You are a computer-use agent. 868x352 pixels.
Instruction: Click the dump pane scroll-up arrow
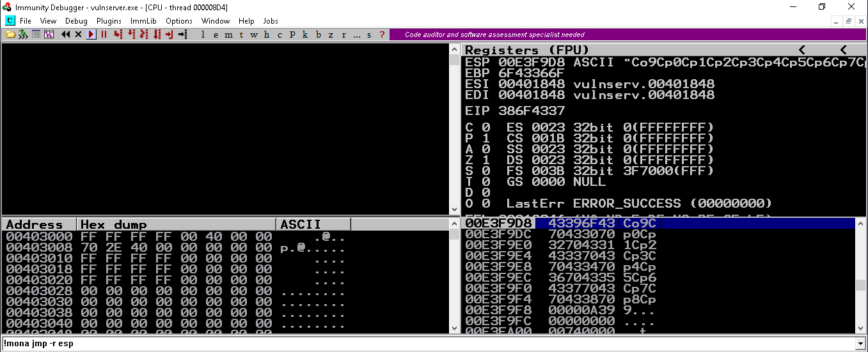pyautogui.click(x=454, y=224)
